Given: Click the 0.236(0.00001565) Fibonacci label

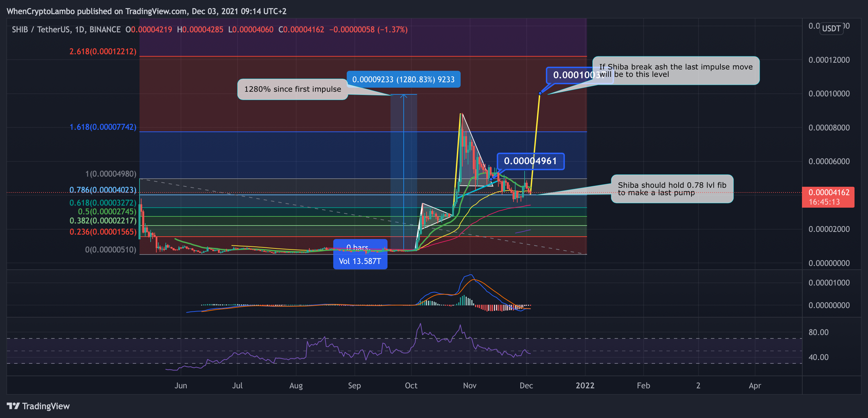Looking at the screenshot, I should point(103,232).
